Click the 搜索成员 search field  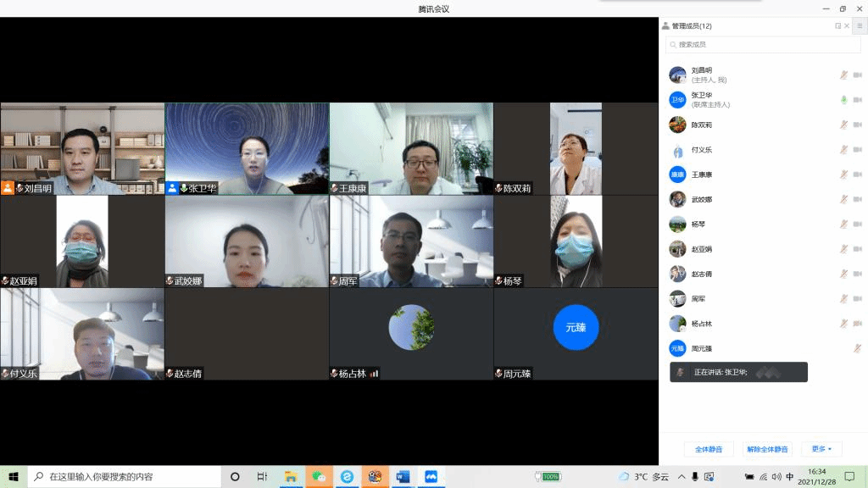point(763,44)
